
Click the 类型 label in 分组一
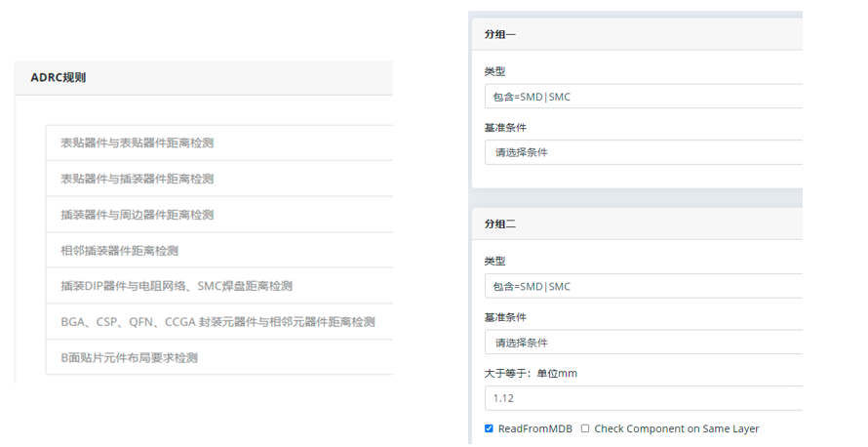pyautogui.click(x=494, y=71)
